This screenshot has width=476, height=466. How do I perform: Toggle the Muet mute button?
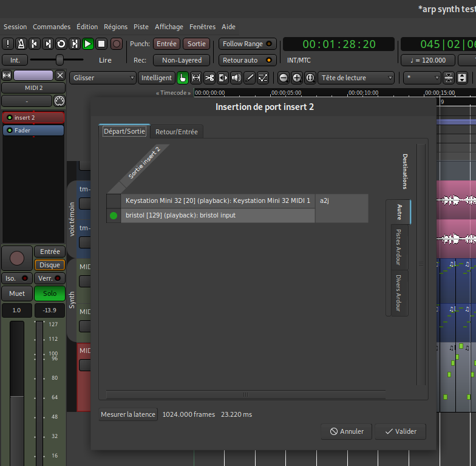coord(17,293)
